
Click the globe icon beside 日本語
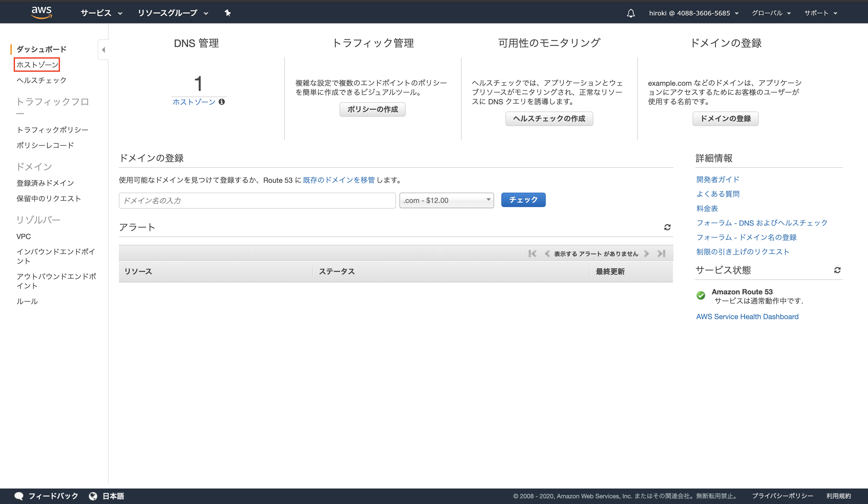(93, 496)
